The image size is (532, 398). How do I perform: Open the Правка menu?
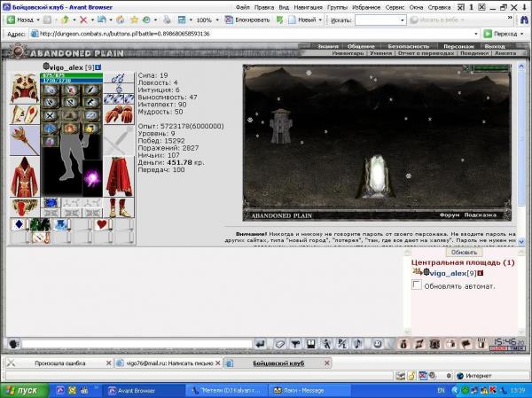264,7
